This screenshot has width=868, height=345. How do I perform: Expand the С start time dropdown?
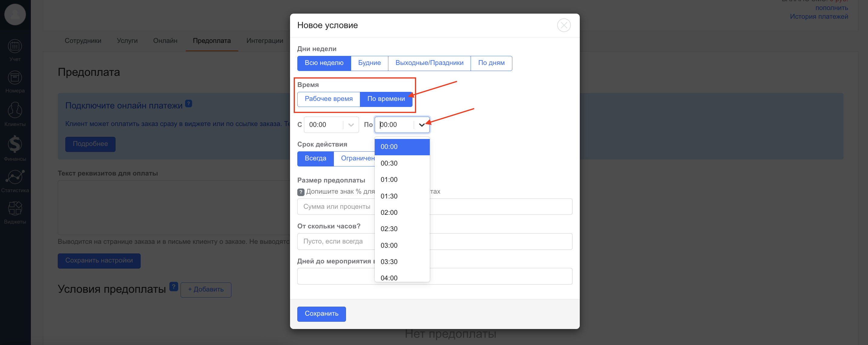pyautogui.click(x=351, y=125)
